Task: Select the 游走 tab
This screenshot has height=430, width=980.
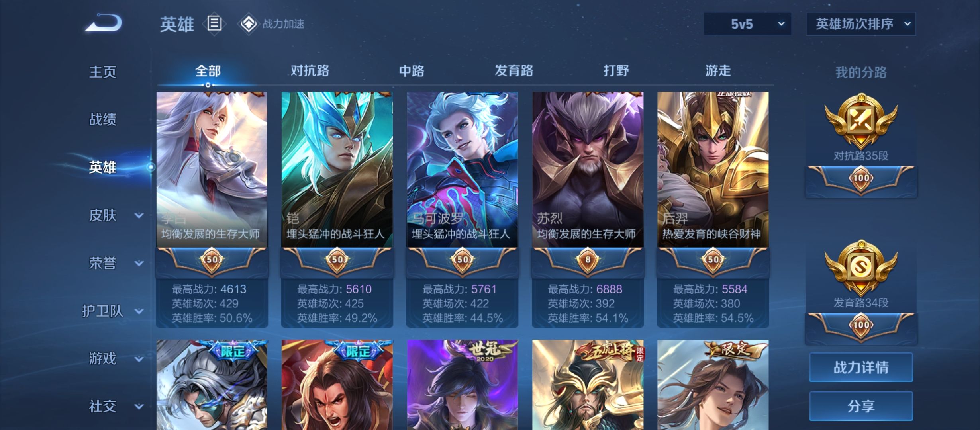Action: [718, 71]
